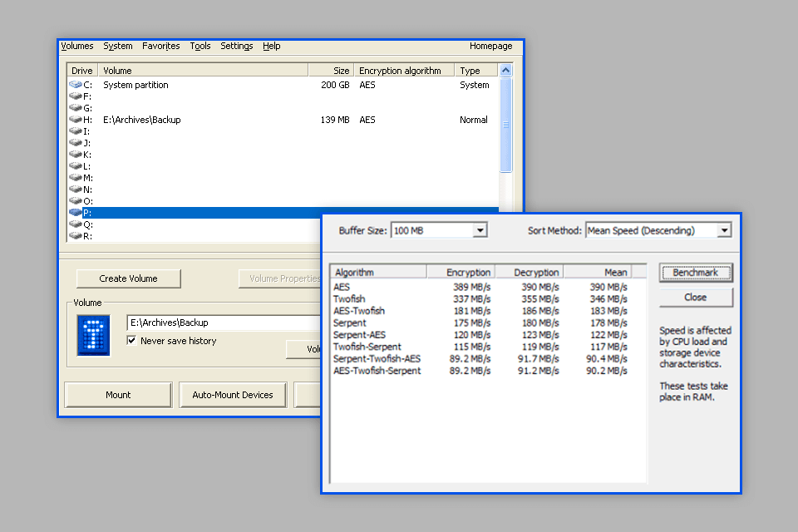Click the Type column header

click(x=476, y=71)
